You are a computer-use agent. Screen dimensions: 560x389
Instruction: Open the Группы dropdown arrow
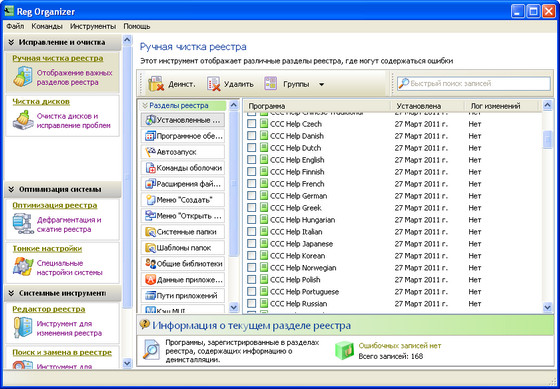(321, 85)
